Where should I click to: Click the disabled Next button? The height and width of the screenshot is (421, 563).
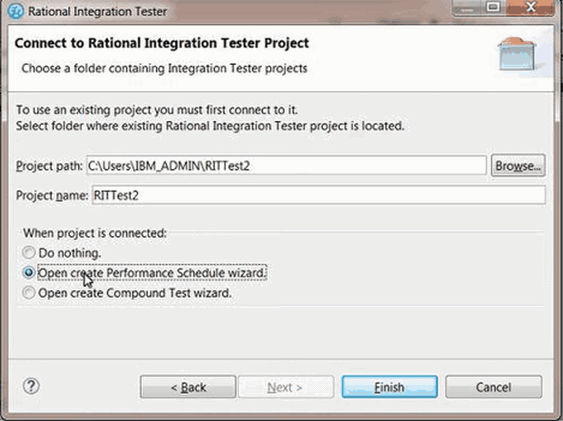(286, 387)
